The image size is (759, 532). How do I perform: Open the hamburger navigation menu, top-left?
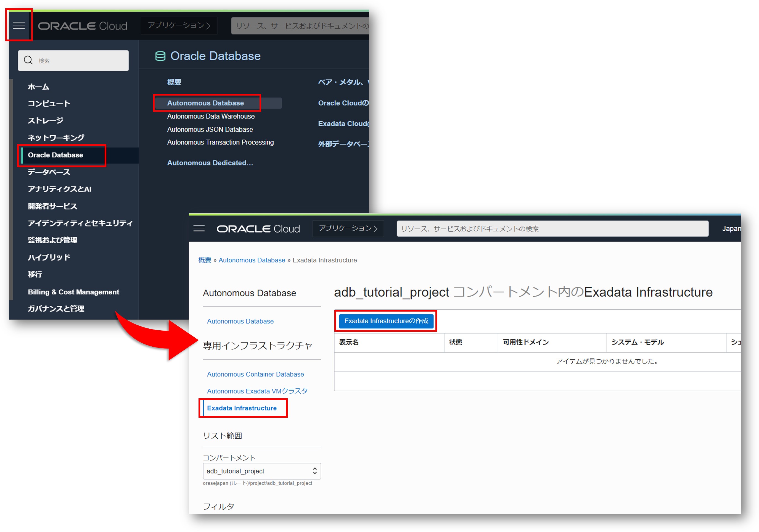pyautogui.click(x=19, y=25)
